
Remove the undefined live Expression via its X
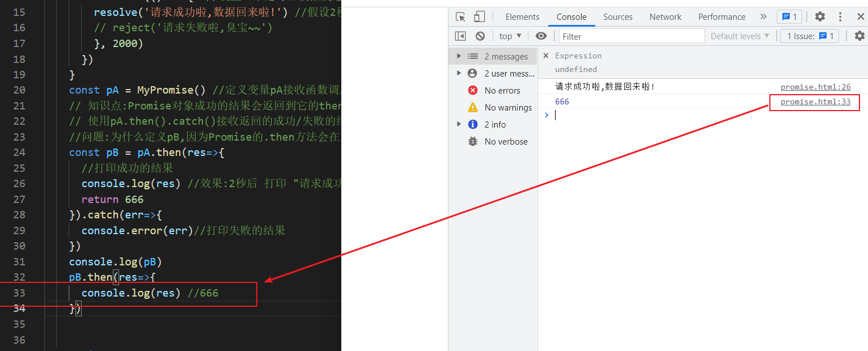545,56
